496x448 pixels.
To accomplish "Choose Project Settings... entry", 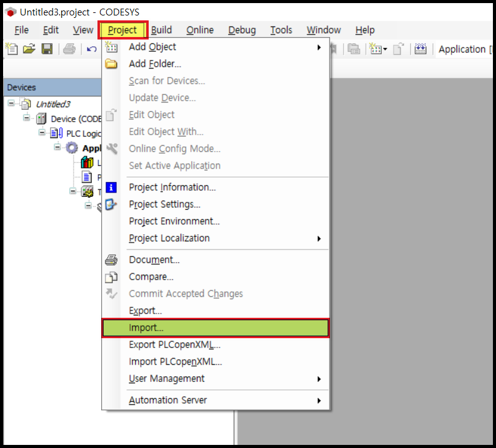I will 216,204.
